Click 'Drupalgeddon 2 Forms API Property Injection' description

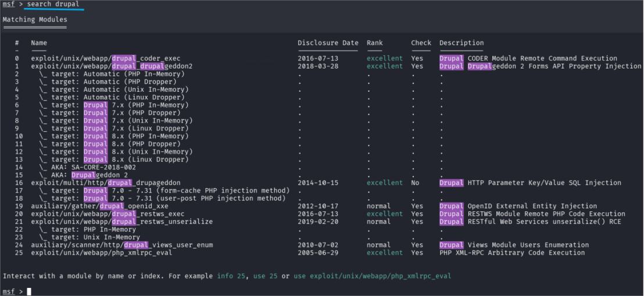[x=554, y=66]
